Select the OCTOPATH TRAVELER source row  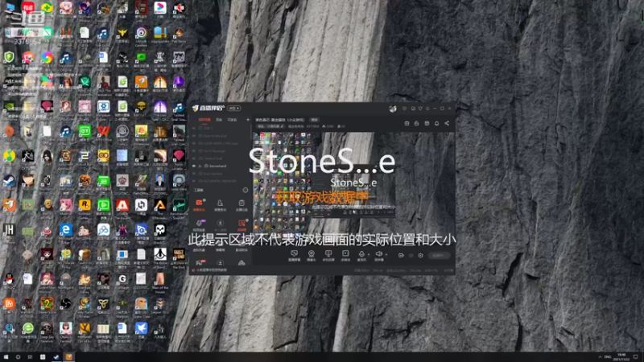click(221, 181)
